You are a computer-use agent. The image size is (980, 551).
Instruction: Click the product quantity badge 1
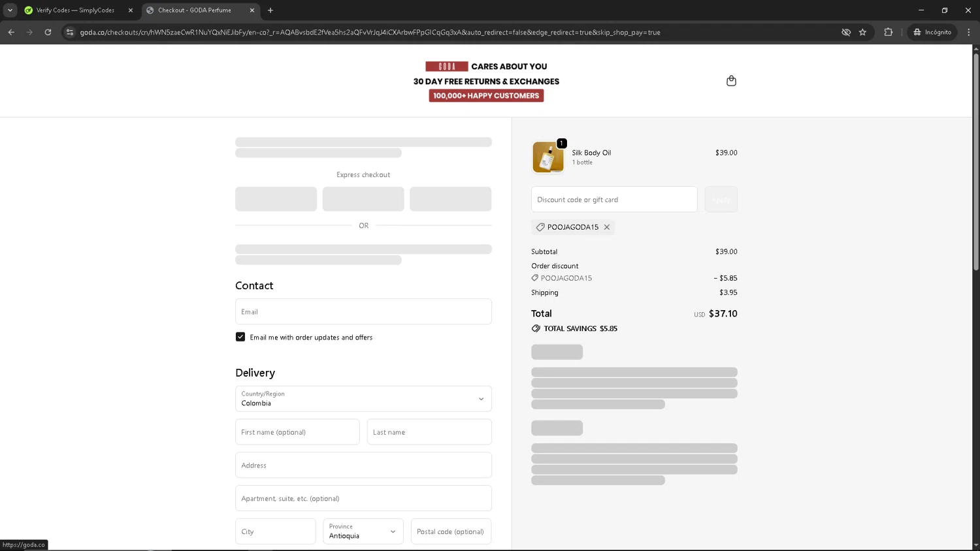(x=561, y=144)
